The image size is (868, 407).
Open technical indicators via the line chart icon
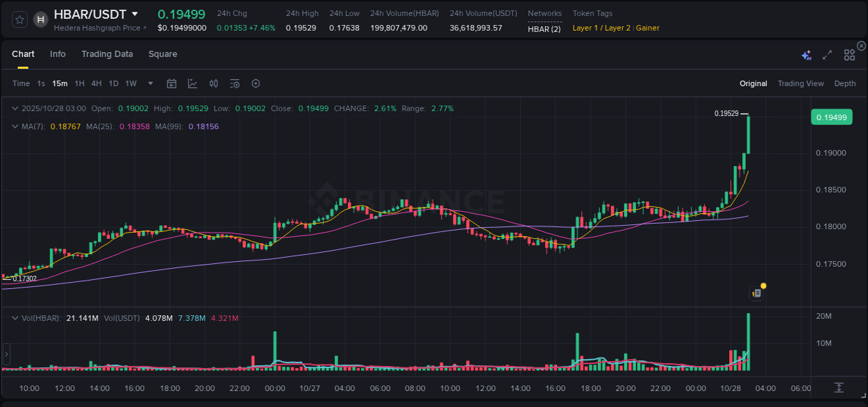(x=192, y=83)
